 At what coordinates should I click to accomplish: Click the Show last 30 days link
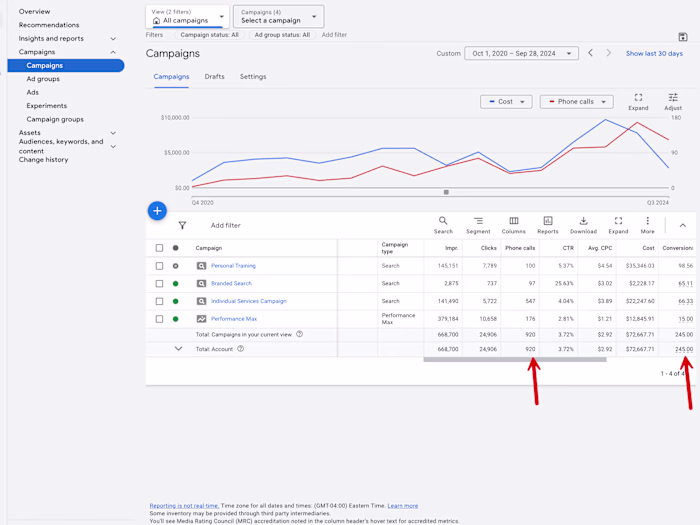(654, 54)
